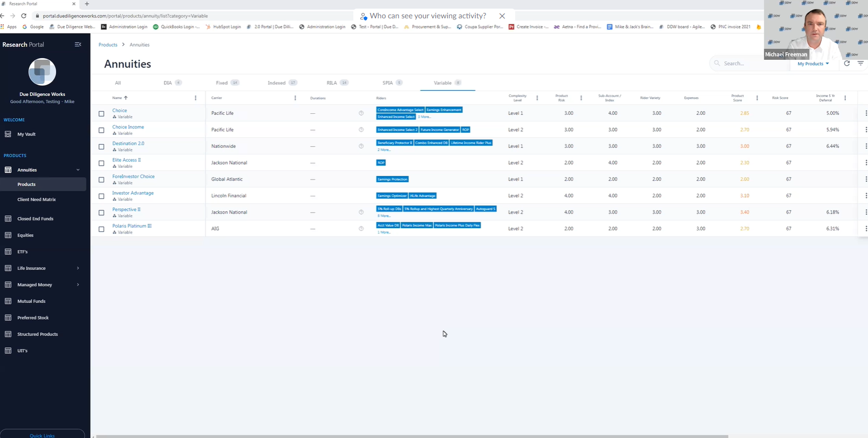Open the My Products dropdown
Viewport: 868px width, 438px height.
tap(813, 64)
